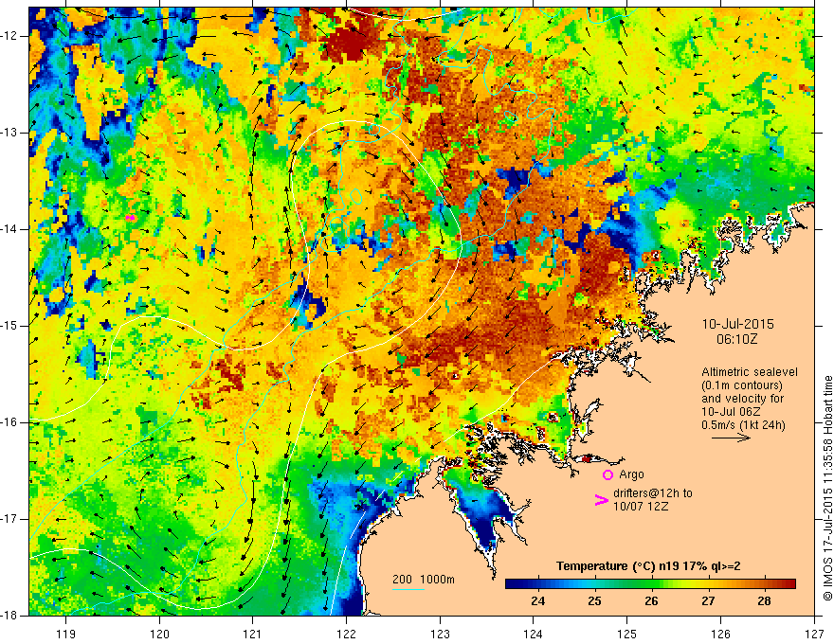The width and height of the screenshot is (834, 644).
Task: Click the '10/07 12Z' legend text
Action: coord(641,507)
